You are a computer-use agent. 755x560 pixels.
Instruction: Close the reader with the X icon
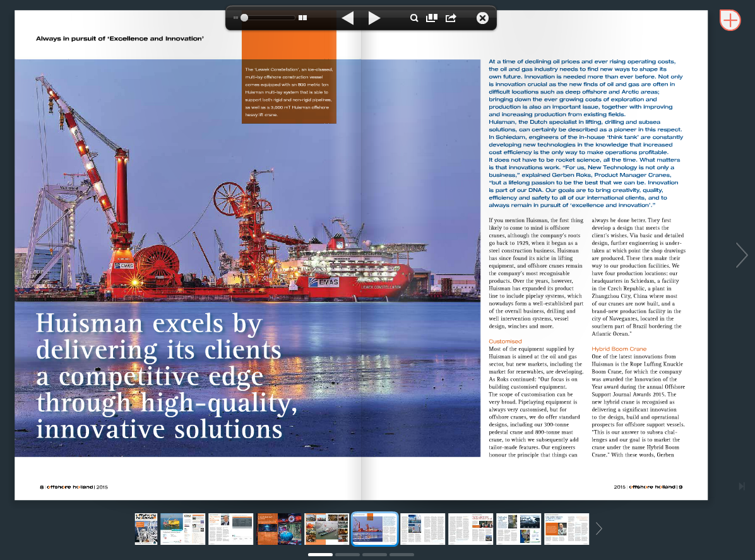[482, 18]
